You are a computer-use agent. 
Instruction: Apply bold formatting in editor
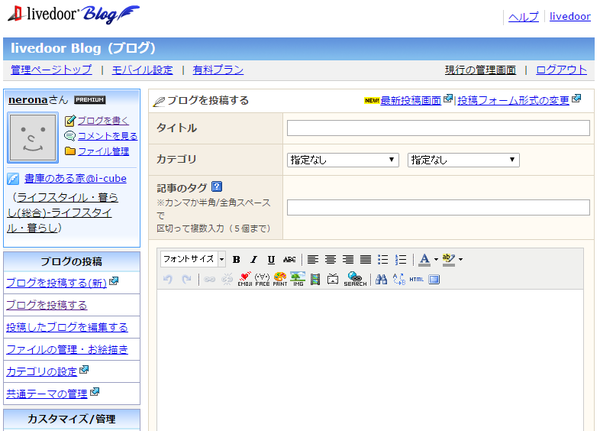236,260
